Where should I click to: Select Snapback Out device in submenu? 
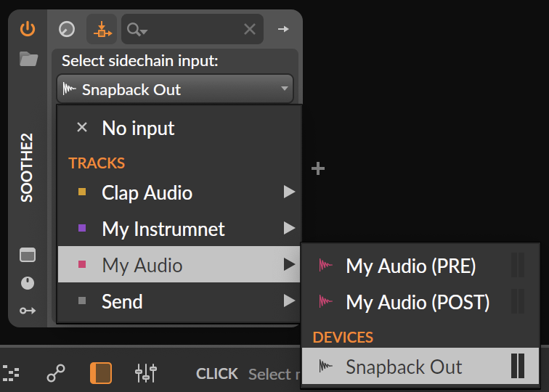404,367
